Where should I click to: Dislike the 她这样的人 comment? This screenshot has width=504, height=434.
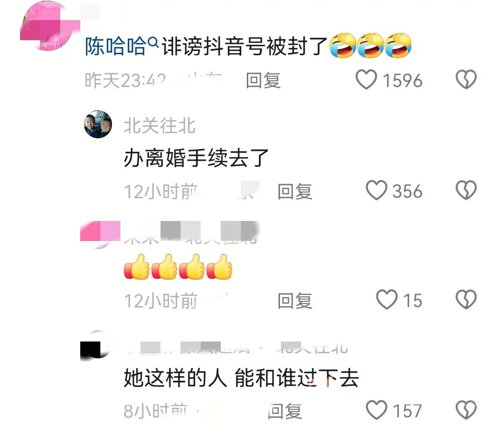pyautogui.click(x=466, y=410)
